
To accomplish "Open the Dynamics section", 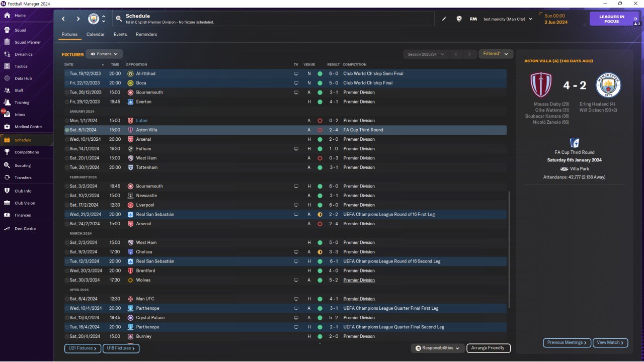I will [x=23, y=54].
